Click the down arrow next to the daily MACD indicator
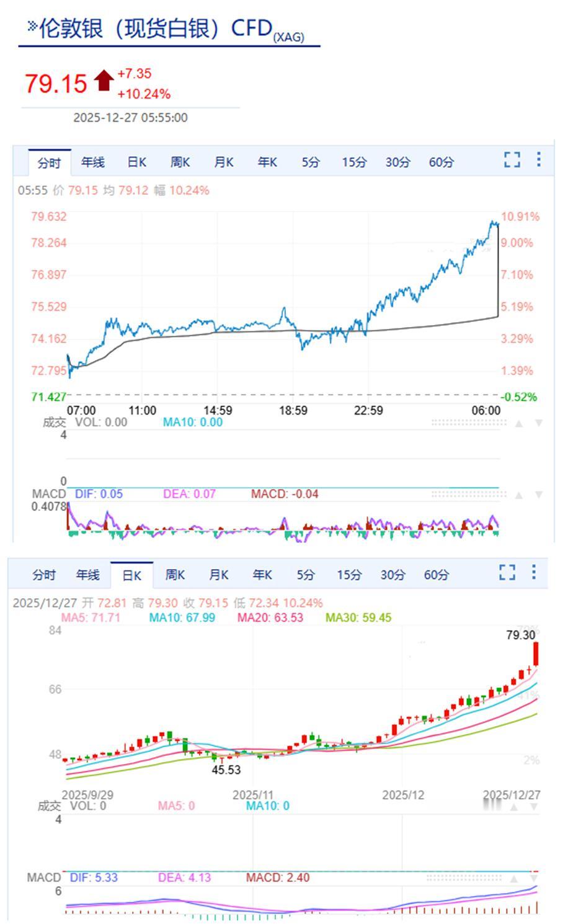The height and width of the screenshot is (924, 568). coord(535,877)
